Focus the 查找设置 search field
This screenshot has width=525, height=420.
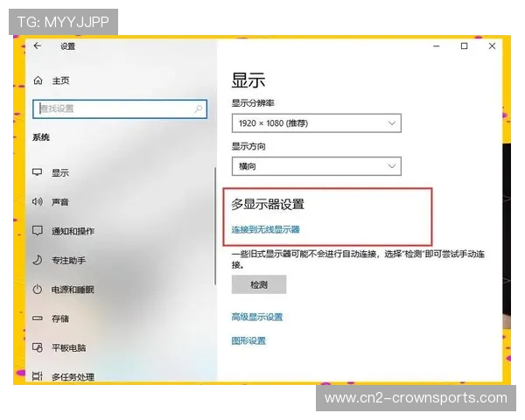click(x=120, y=108)
